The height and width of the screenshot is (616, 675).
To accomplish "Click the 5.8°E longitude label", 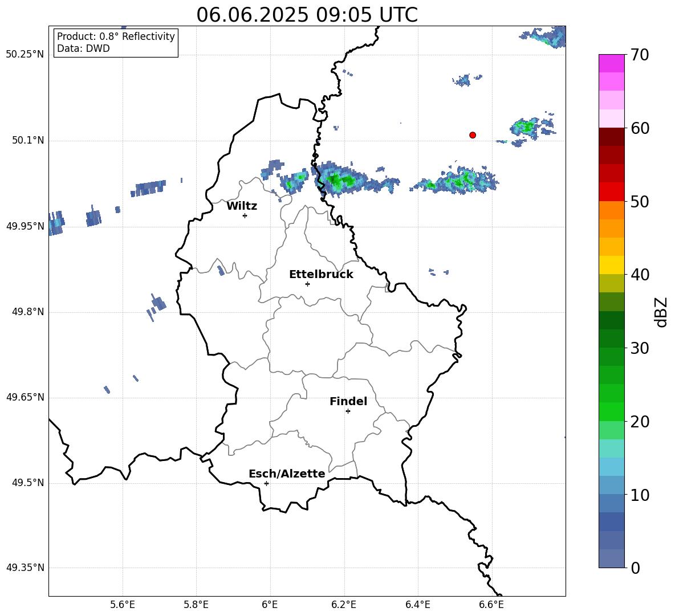I will click(196, 605).
